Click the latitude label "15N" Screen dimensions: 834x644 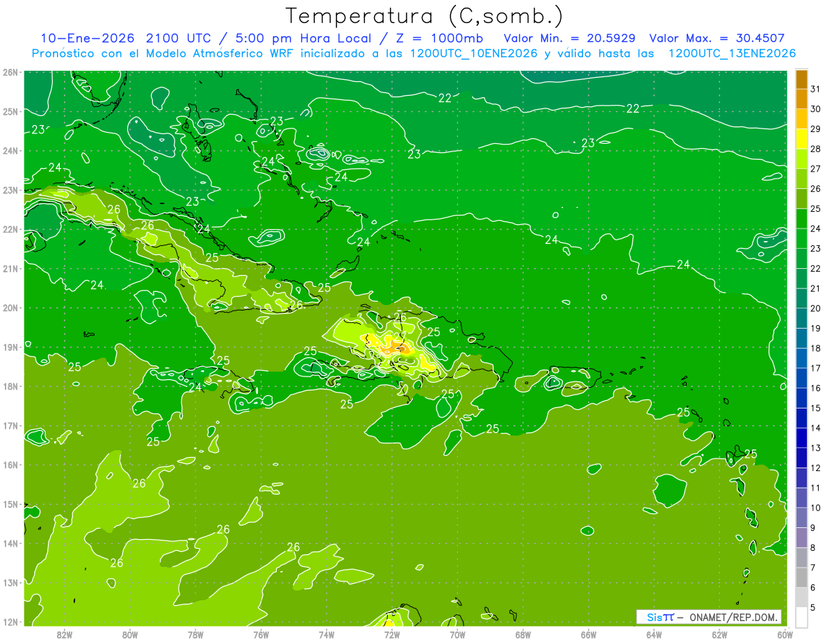[x=10, y=504]
